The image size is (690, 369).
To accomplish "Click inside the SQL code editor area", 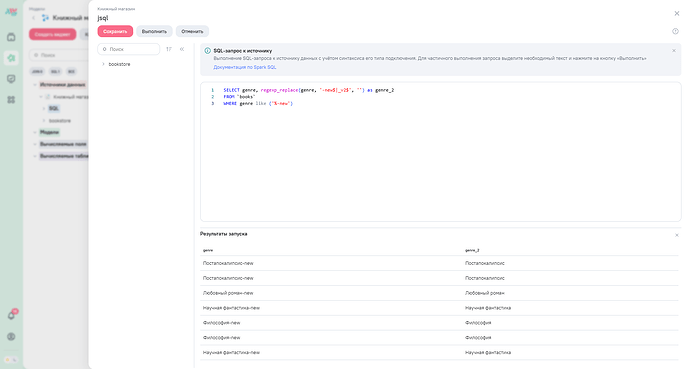I will [x=440, y=152].
